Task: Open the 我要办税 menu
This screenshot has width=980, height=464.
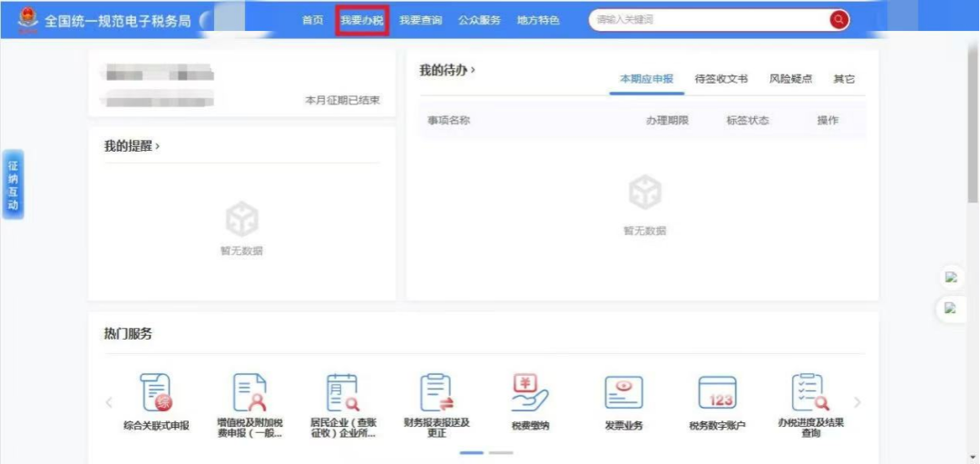Action: [362, 20]
